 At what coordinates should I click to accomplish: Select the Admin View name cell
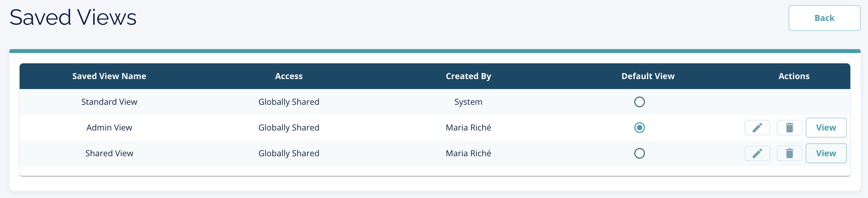tap(109, 128)
